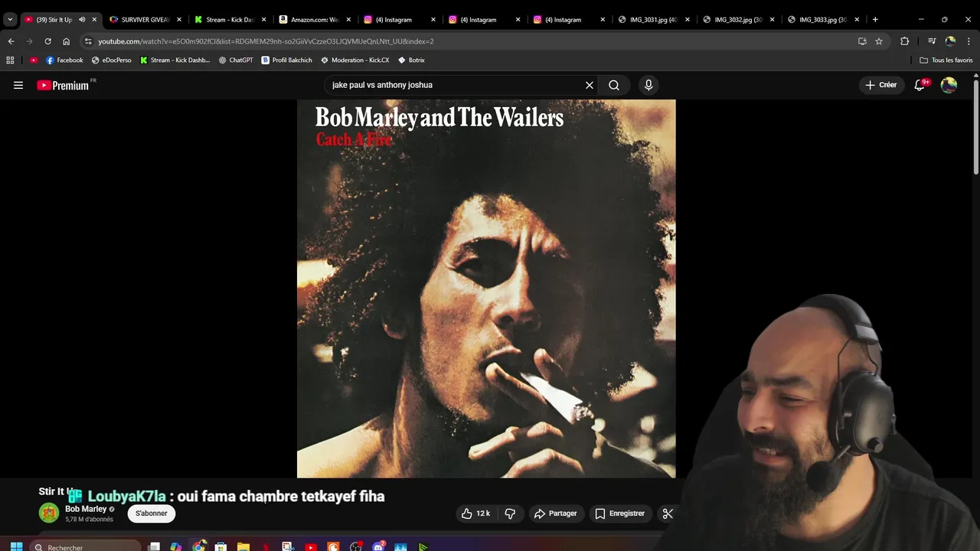Image resolution: width=980 pixels, height=551 pixels.
Task: Open YouTube account avatar menu
Action: 949,85
